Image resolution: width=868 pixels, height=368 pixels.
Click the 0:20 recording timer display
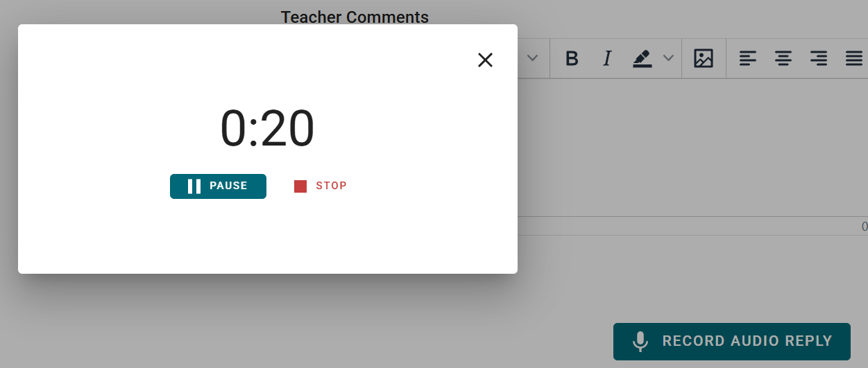(267, 129)
